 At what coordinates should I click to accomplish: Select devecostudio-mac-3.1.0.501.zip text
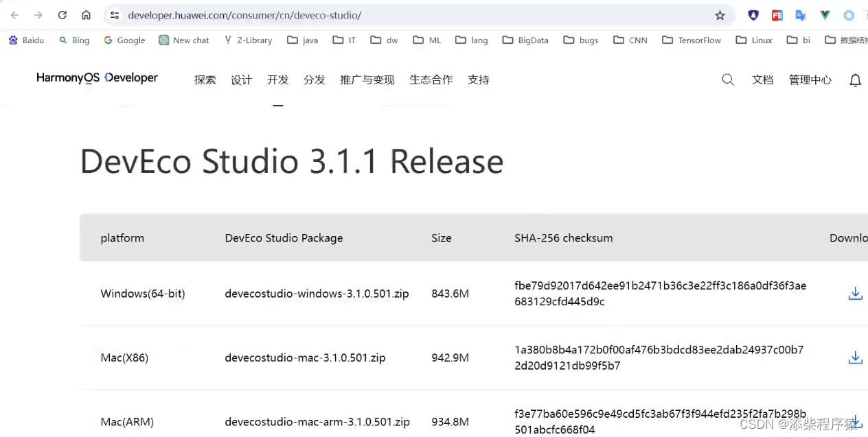pyautogui.click(x=305, y=357)
